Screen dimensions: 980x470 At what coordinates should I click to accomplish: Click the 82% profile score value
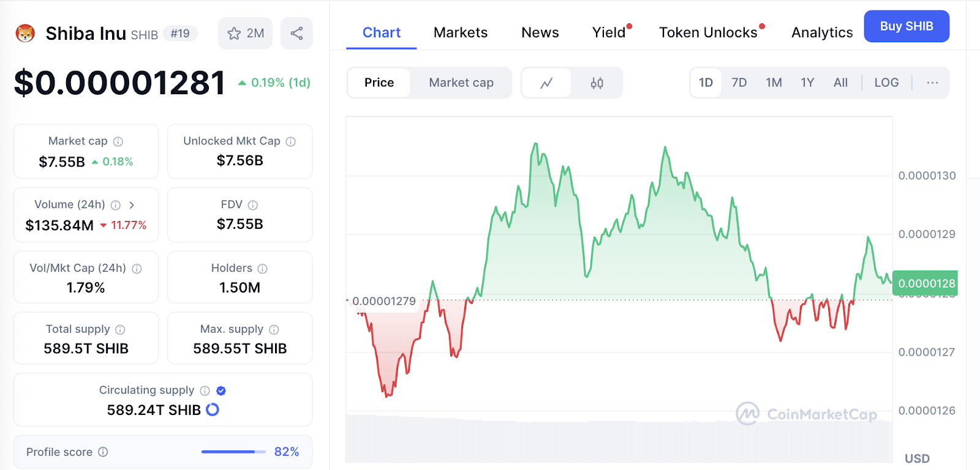[x=287, y=452]
